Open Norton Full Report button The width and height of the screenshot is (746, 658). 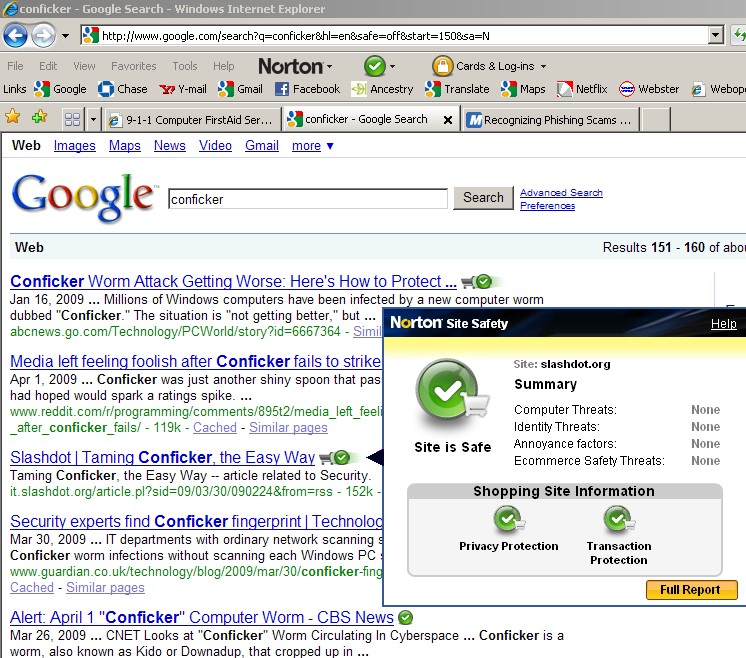[690, 590]
